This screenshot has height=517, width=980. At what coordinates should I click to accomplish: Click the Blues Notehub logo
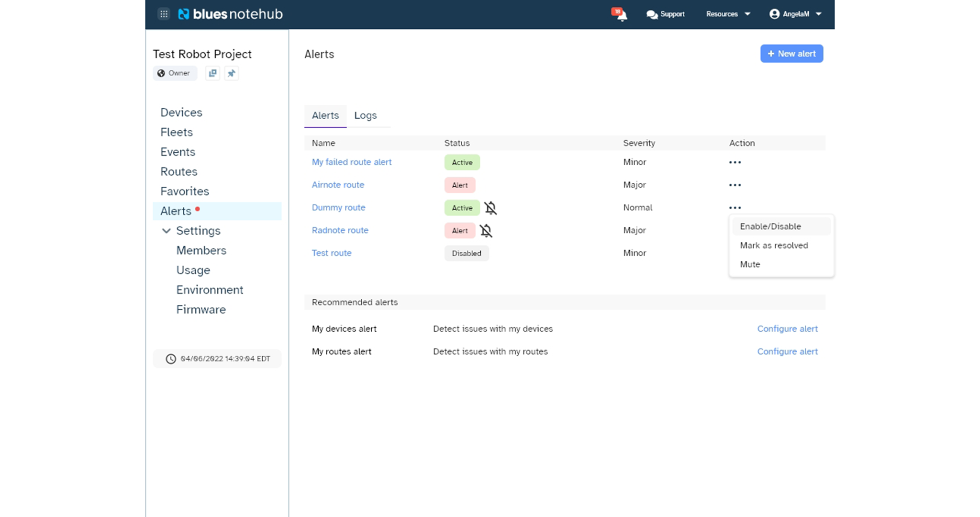click(230, 14)
